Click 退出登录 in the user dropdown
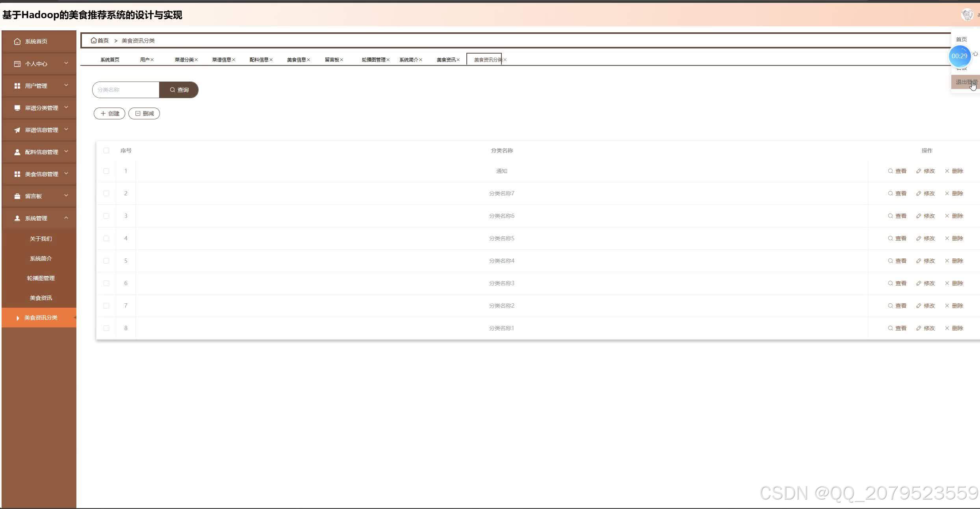The width and height of the screenshot is (980, 509). (x=965, y=82)
